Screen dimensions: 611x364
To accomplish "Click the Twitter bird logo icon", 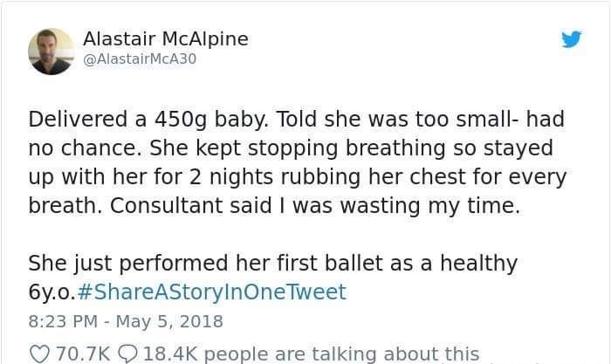I will [571, 39].
